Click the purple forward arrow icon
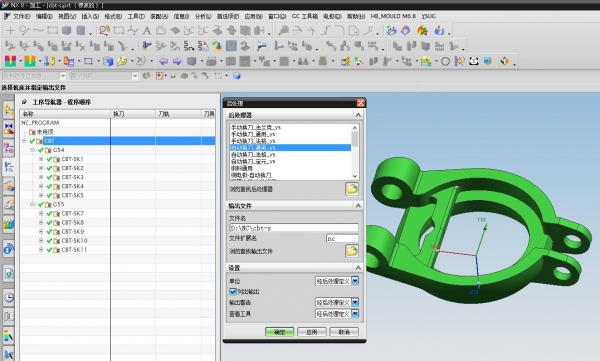The height and width of the screenshot is (361, 600). 177,61
